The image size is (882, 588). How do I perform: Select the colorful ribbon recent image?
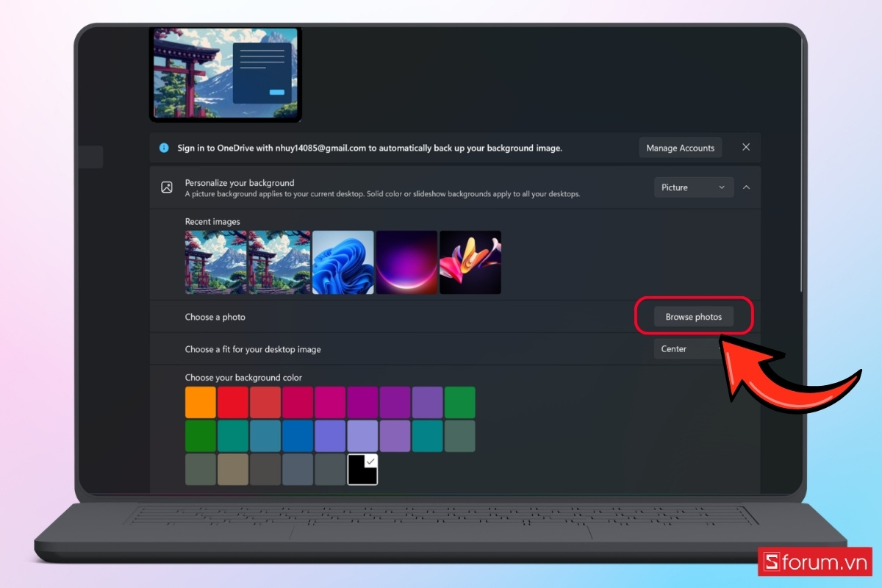[x=470, y=262]
